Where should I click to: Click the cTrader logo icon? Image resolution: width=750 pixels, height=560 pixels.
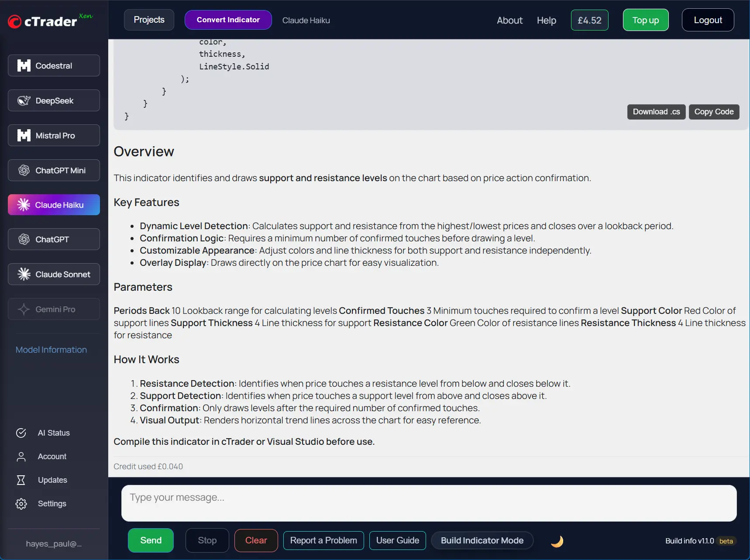15,21
